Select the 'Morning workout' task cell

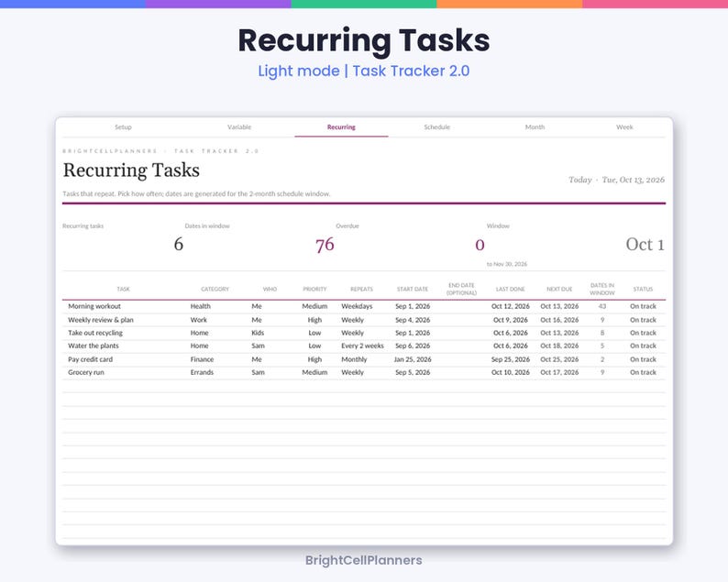click(x=94, y=306)
